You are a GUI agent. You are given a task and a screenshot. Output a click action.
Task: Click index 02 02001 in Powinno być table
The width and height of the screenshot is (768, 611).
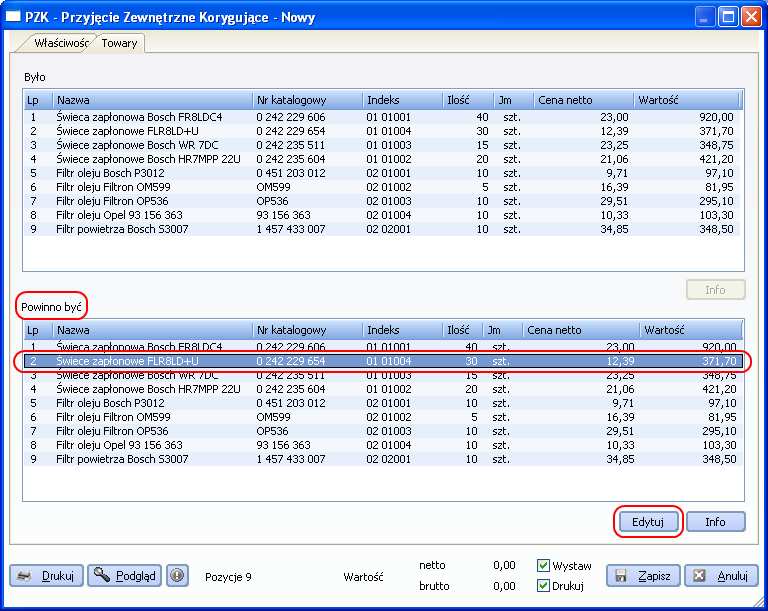(388, 459)
